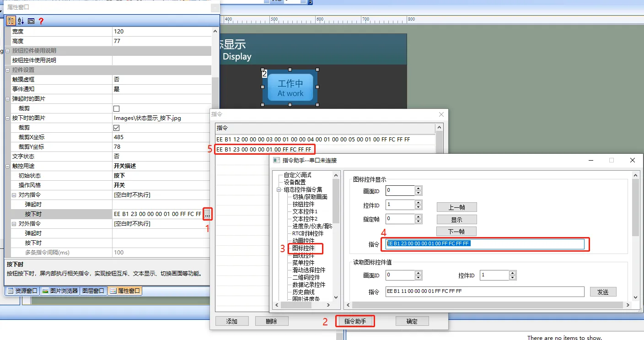The height and width of the screenshot is (340, 644).
Task: Expand the 对外指令 property section
Action: click(x=14, y=223)
